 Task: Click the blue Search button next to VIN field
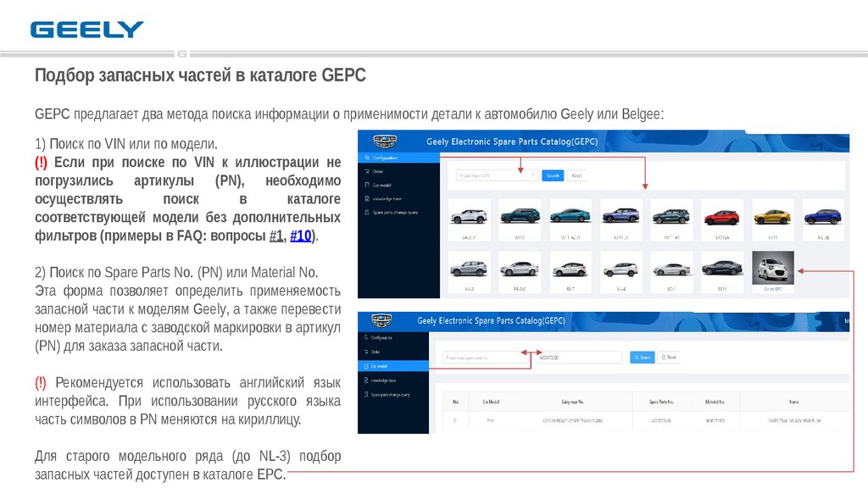click(553, 175)
